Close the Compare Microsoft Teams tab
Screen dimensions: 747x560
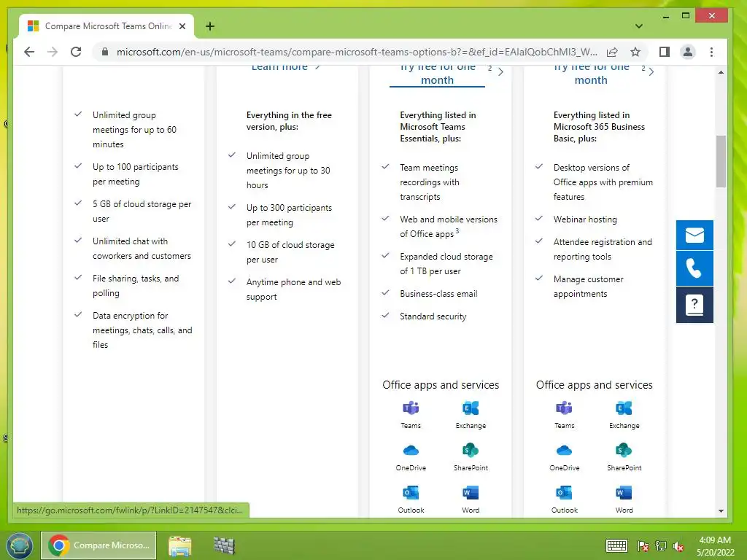(x=182, y=26)
